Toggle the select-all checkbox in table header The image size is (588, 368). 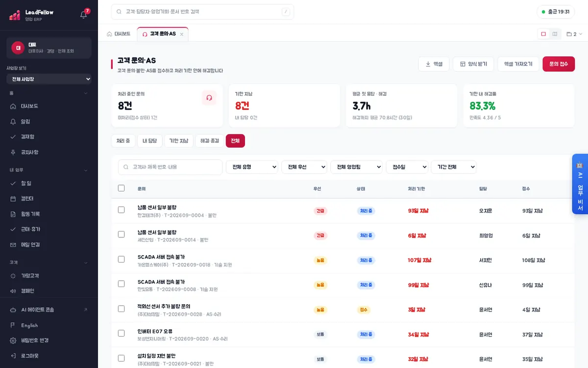(122, 188)
